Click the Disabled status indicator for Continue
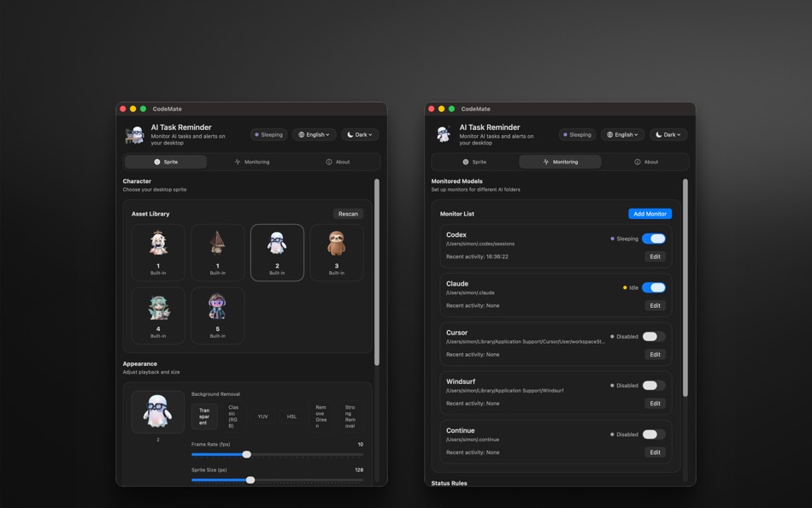 (624, 435)
